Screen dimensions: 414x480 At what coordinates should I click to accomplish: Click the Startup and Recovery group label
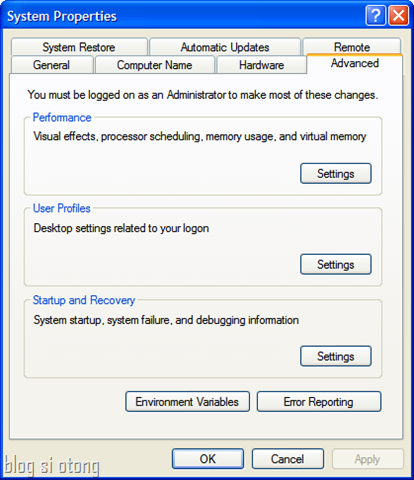click(84, 300)
